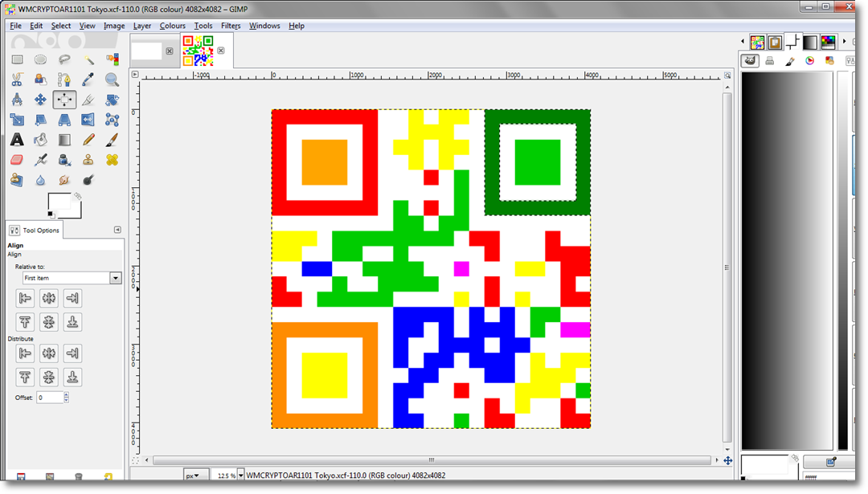Align left edge of target
868x494 pixels.
(x=25, y=298)
